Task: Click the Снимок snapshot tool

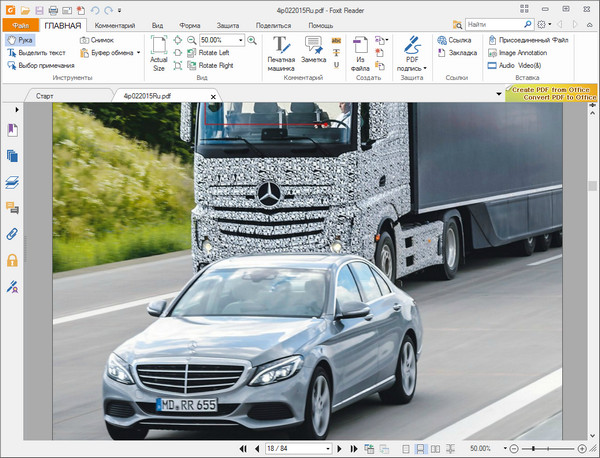Action: pyautogui.click(x=97, y=40)
